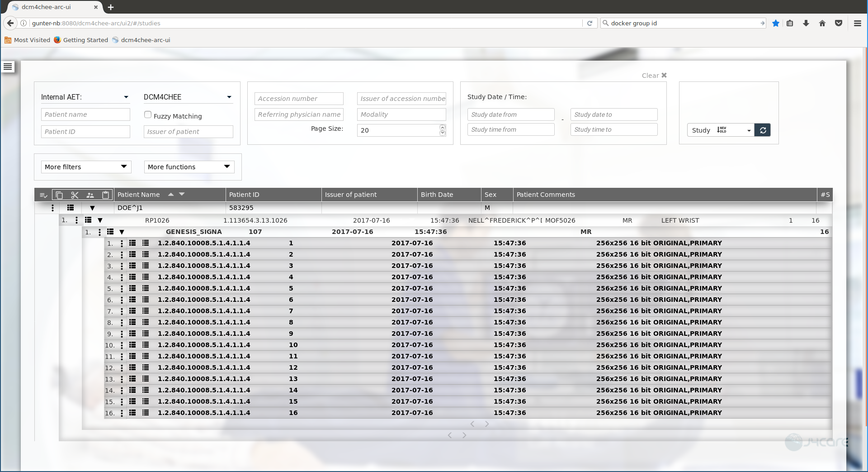Click previous page arrow of instance list
Viewport: 868px width, 472px height.
[472, 424]
